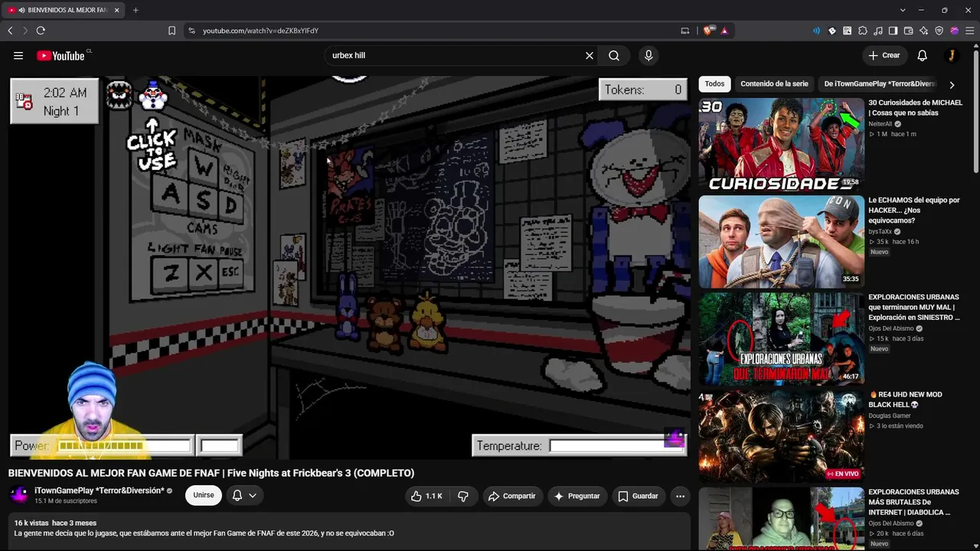The width and height of the screenshot is (980, 551).
Task: Expand the tab search dropdown arrow
Action: click(903, 10)
